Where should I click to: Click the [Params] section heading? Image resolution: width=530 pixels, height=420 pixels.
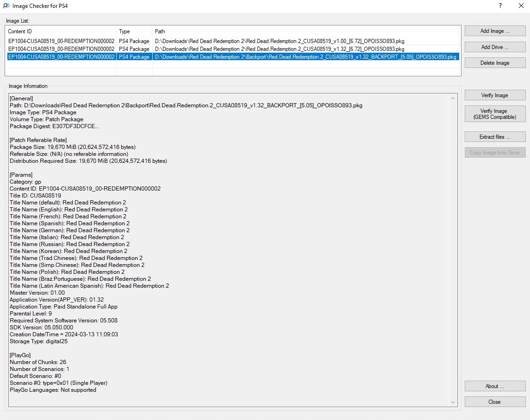[21, 175]
